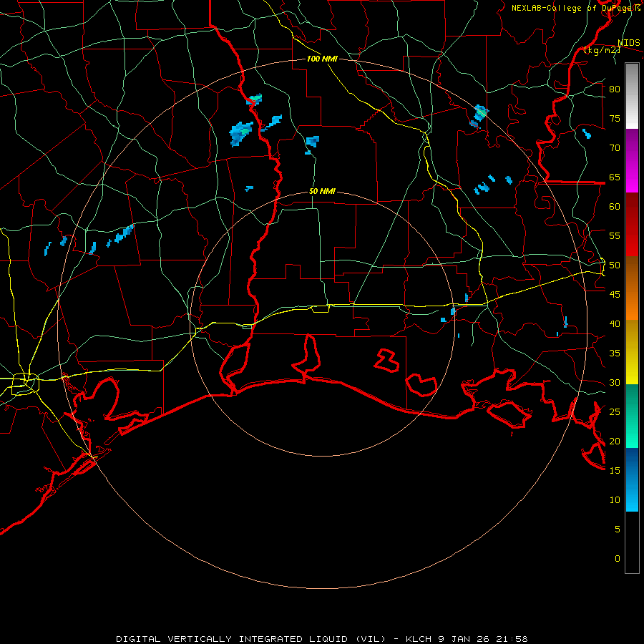Pick the blue segment of the color bar

[632, 479]
